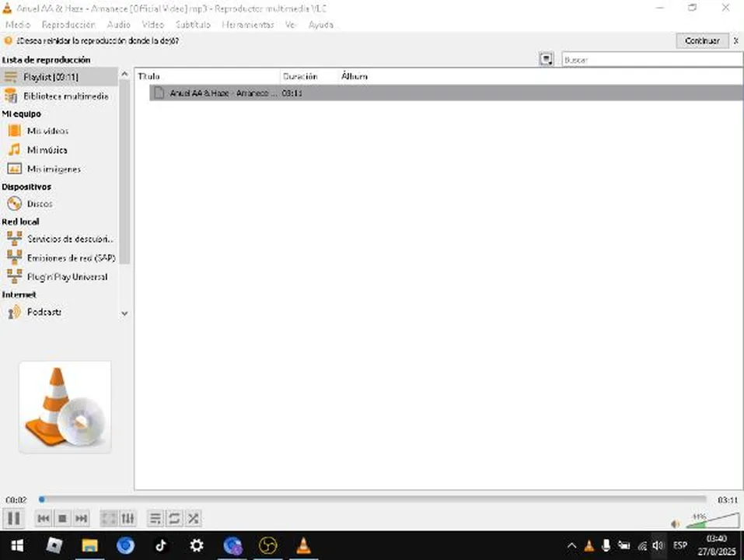This screenshot has width=744, height=560.
Task: Open the Audio menu
Action: 119,25
